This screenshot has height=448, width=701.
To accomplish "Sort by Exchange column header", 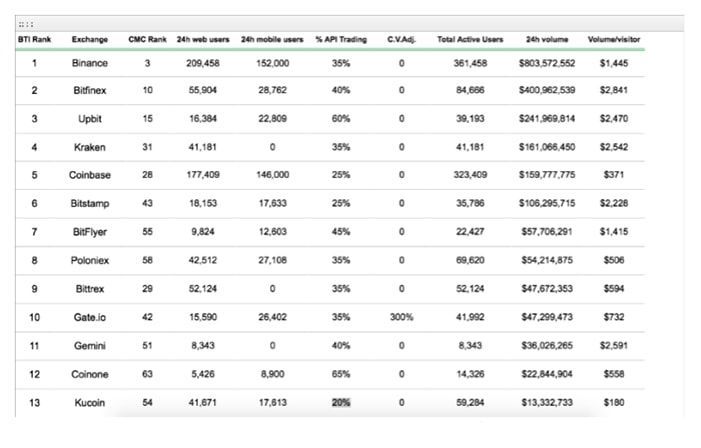I will 90,39.
